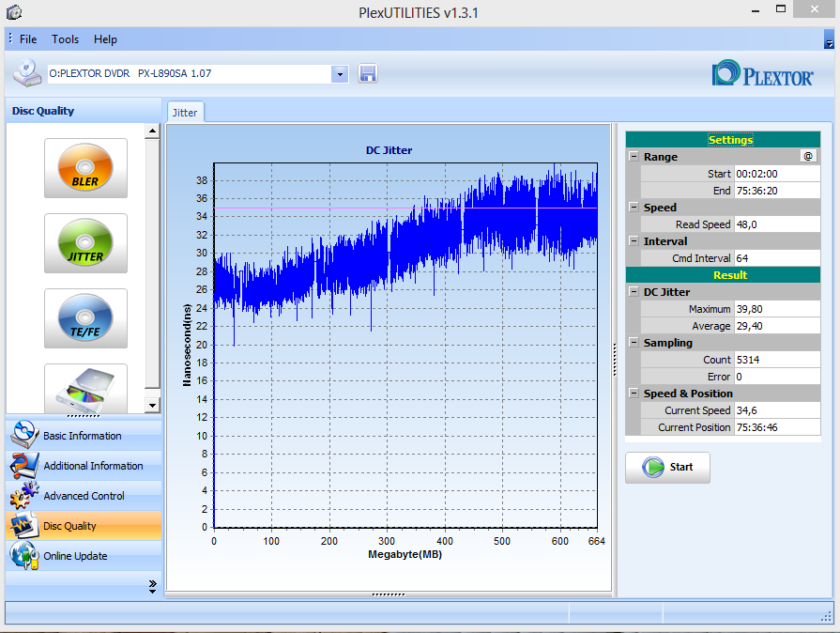Open the disc drive test below TE/FE
840x633 pixels.
tap(85, 388)
